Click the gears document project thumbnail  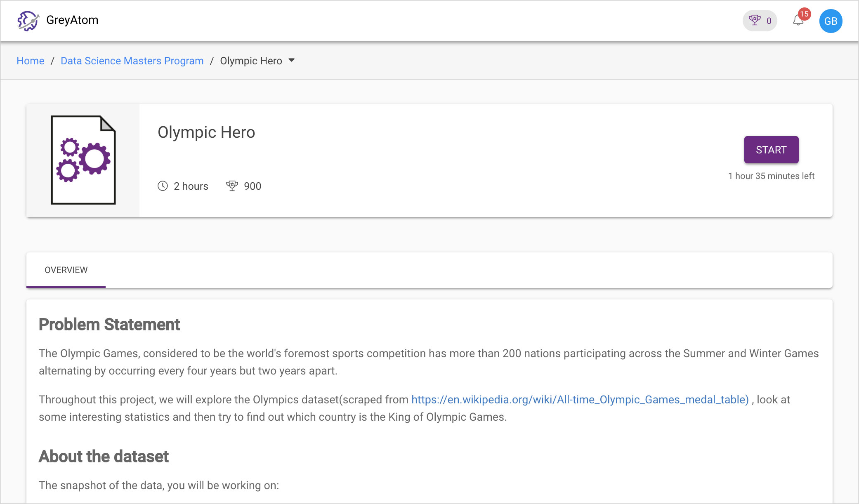pyautogui.click(x=83, y=160)
